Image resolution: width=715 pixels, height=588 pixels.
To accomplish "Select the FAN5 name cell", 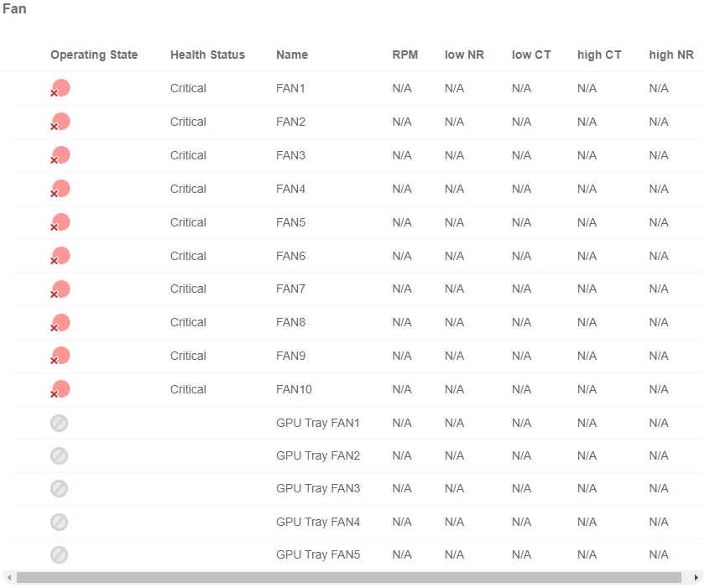I will (290, 222).
